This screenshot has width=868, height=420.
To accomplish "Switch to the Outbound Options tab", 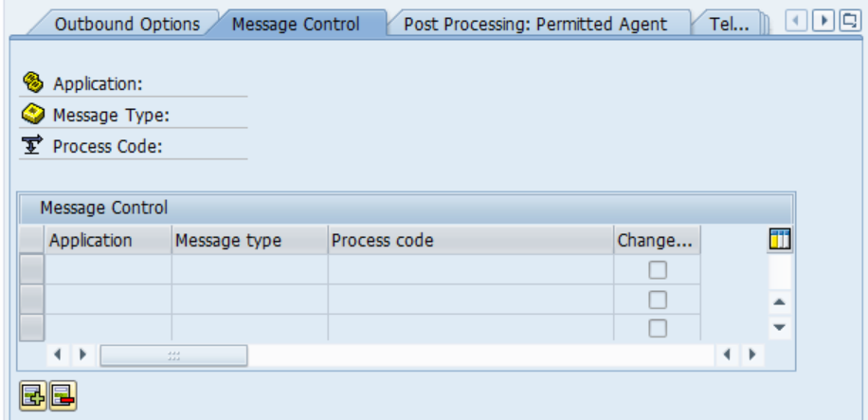I will 126,25.
